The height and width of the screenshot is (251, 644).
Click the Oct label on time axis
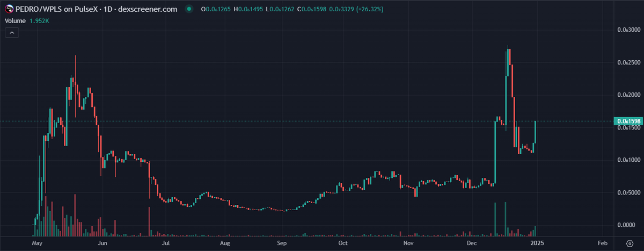[342, 243]
